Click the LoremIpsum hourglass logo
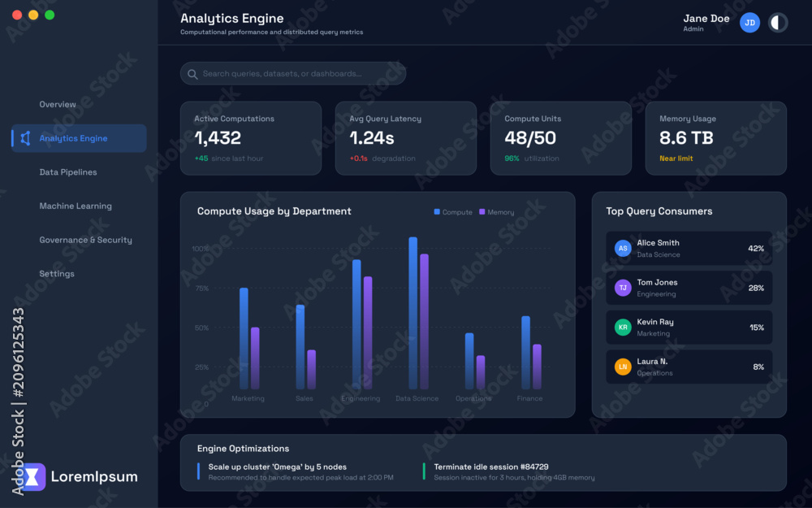 (x=32, y=477)
